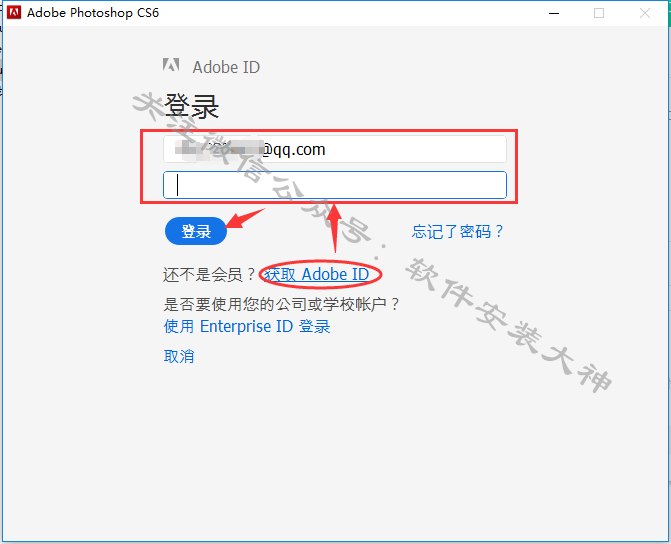Screen dimensions: 671x544
Task: Click the Adobe ID header text
Action: [x=226, y=67]
